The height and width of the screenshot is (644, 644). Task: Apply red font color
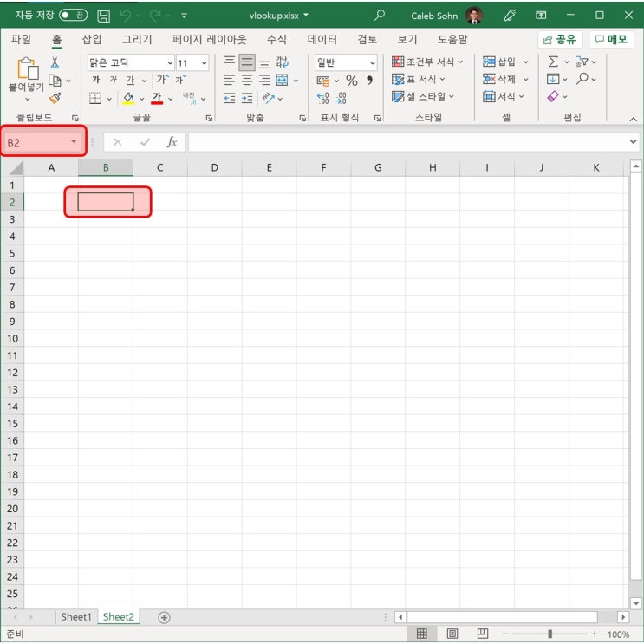click(x=157, y=98)
